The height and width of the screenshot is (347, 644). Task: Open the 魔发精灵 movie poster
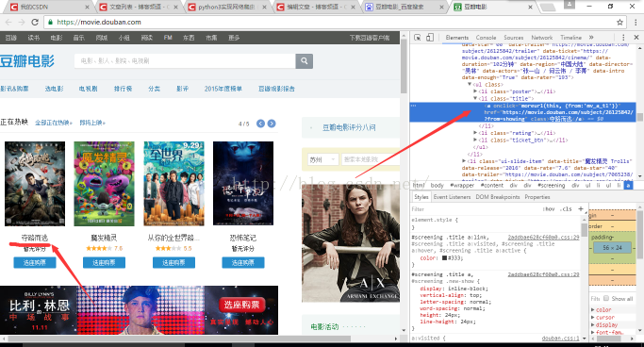(x=104, y=184)
